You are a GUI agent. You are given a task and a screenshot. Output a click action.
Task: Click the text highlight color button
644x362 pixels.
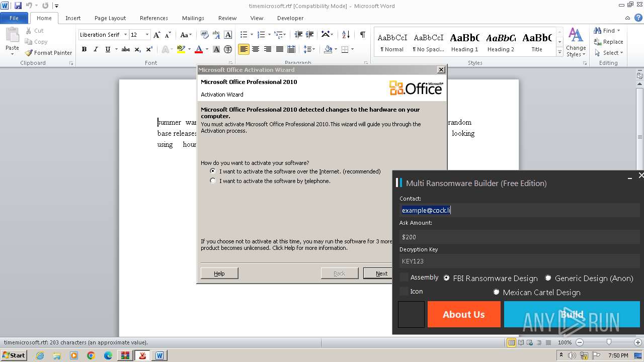pos(181,49)
